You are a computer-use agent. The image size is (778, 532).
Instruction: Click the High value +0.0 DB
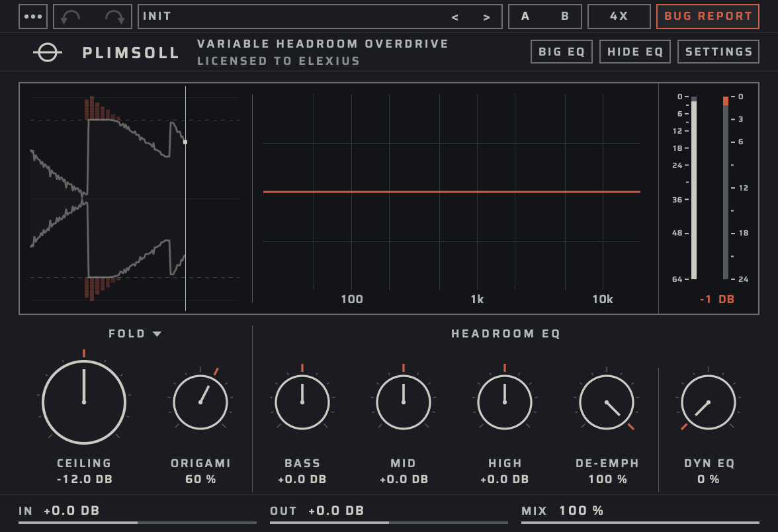(505, 479)
